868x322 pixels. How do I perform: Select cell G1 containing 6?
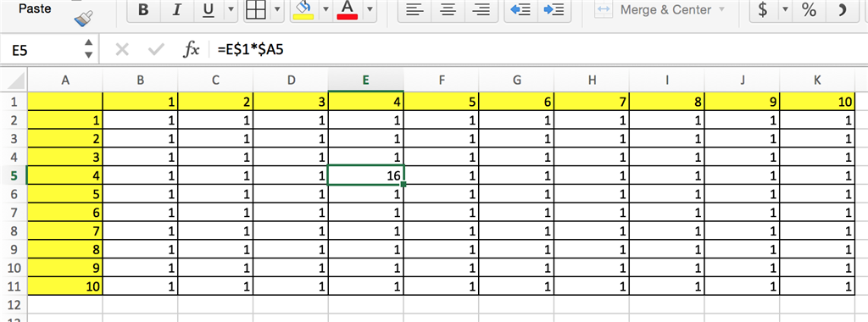click(x=517, y=101)
